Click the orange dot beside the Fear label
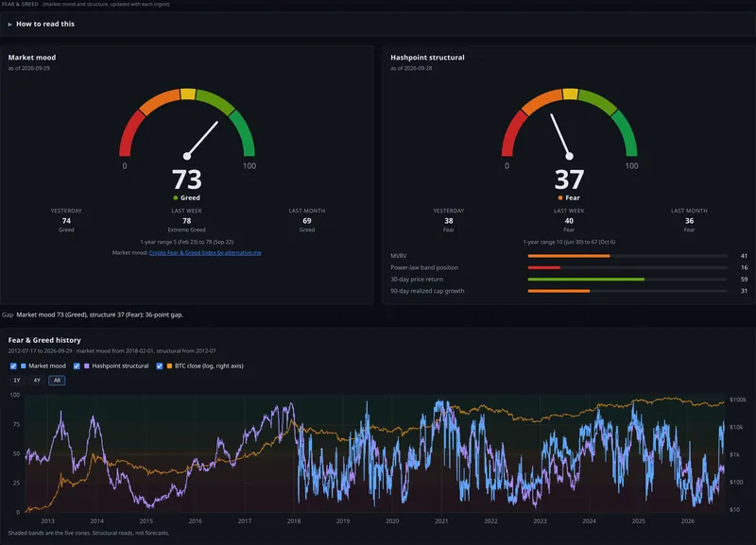 click(560, 197)
